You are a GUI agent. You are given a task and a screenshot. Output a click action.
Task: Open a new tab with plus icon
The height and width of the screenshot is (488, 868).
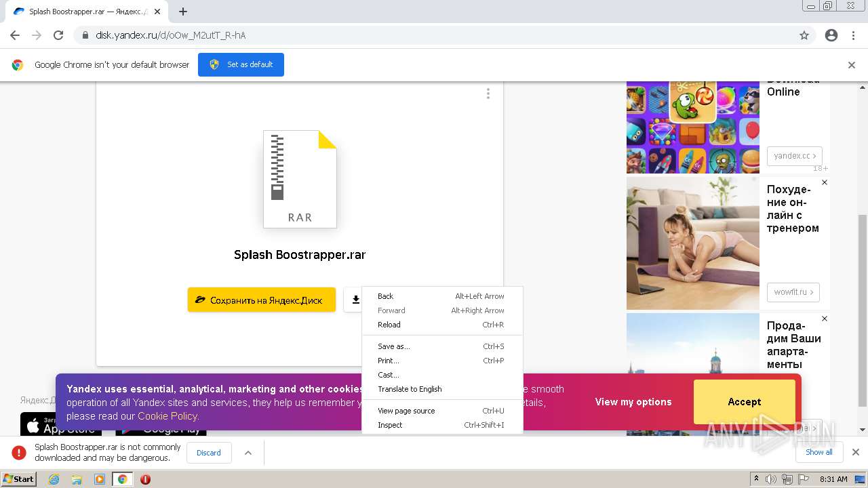(x=183, y=12)
